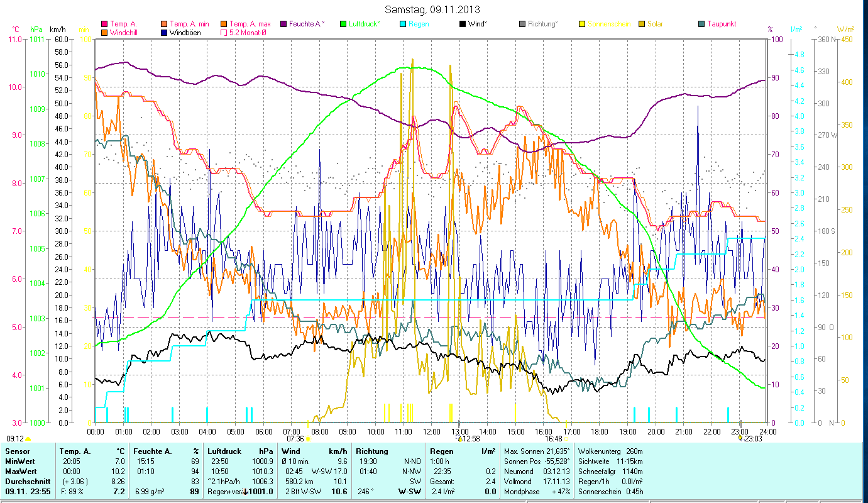Click the 246 ° wind direction value
This screenshot has height=503, width=868.
pyautogui.click(x=366, y=492)
